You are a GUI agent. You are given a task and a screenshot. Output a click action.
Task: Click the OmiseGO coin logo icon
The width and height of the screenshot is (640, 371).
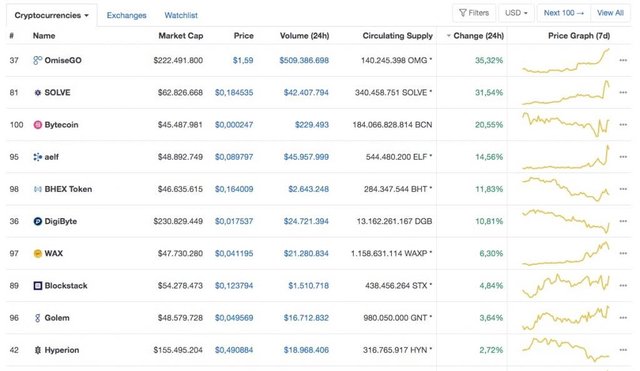pyautogui.click(x=38, y=60)
